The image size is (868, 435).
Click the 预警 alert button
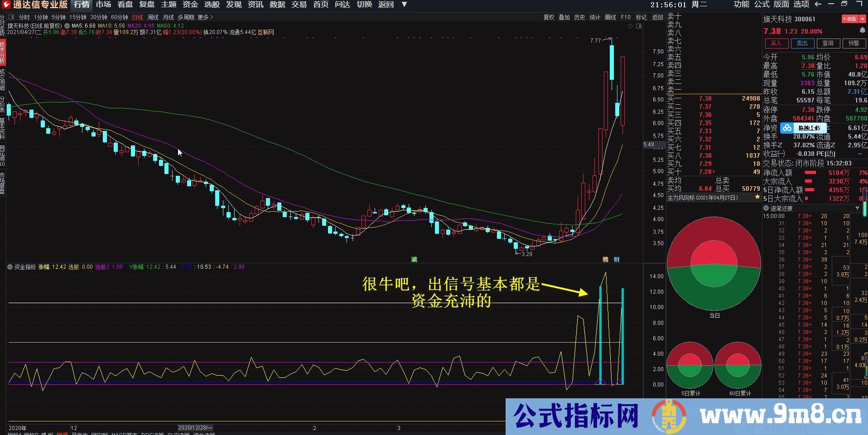click(x=854, y=43)
